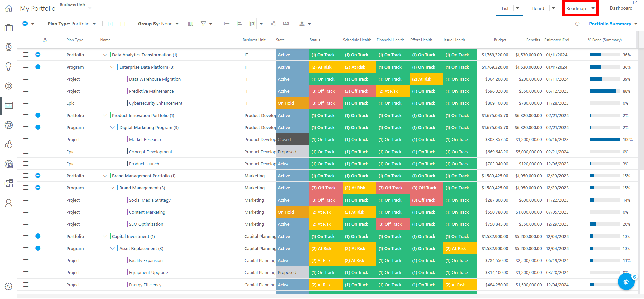Click the blue add new item button in toolbar

[x=25, y=24]
